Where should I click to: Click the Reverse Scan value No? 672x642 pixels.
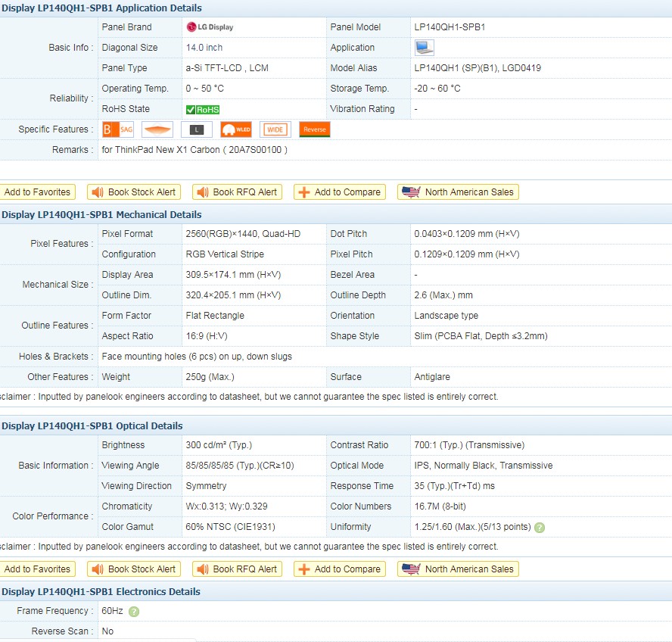point(107,631)
